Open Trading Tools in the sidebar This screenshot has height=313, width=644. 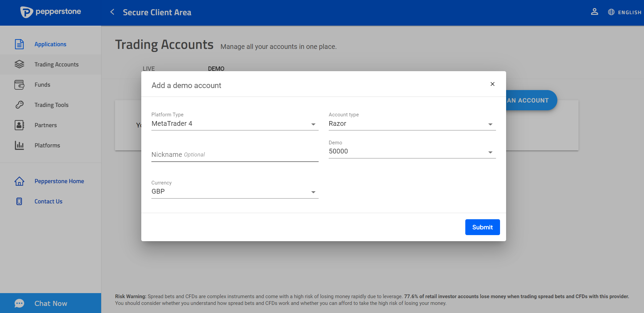(51, 105)
